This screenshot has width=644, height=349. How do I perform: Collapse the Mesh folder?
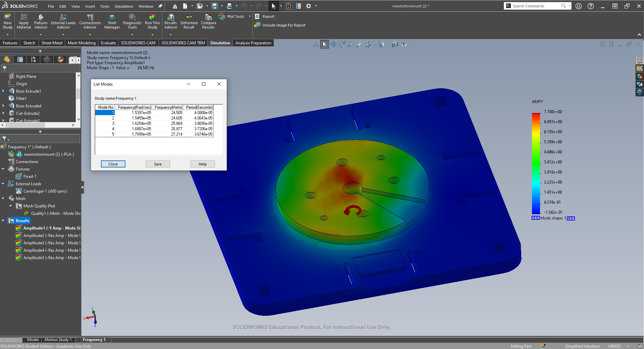coord(3,198)
